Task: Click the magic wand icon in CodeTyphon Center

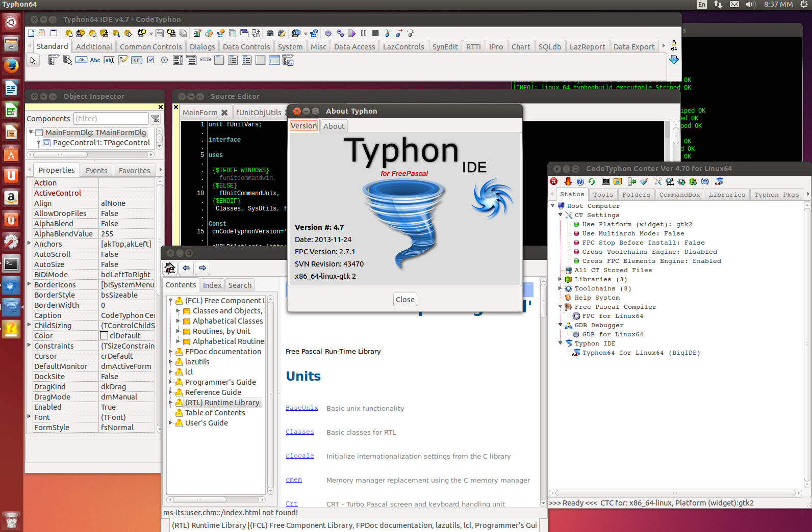Action: [x=658, y=181]
